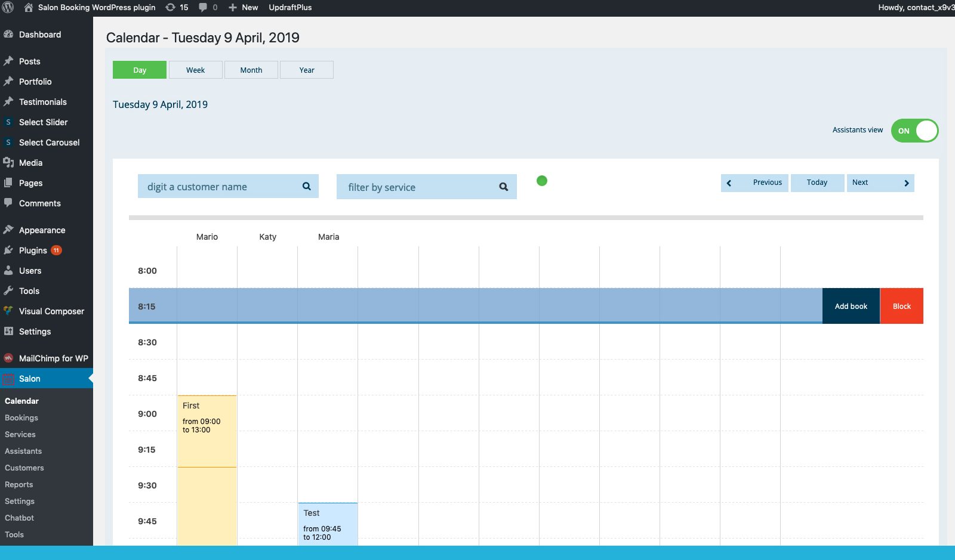
Task: Go to the previous day with left chevron
Action: pyautogui.click(x=729, y=183)
